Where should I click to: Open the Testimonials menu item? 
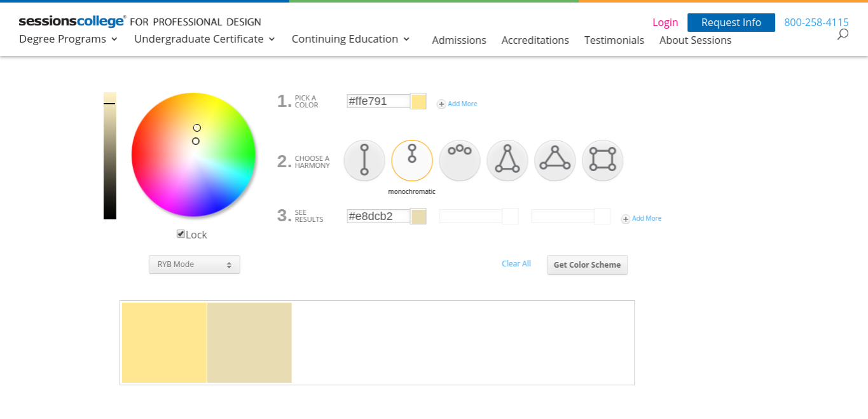[614, 40]
